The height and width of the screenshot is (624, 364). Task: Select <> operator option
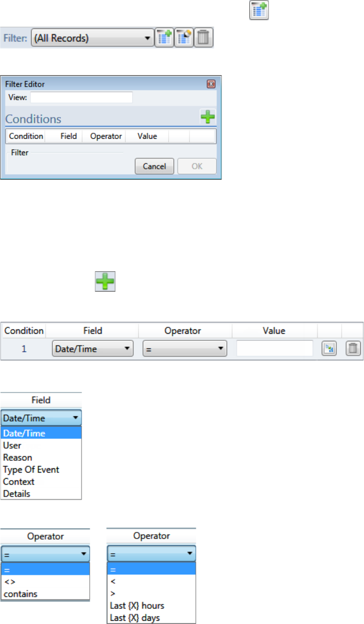[45, 582]
